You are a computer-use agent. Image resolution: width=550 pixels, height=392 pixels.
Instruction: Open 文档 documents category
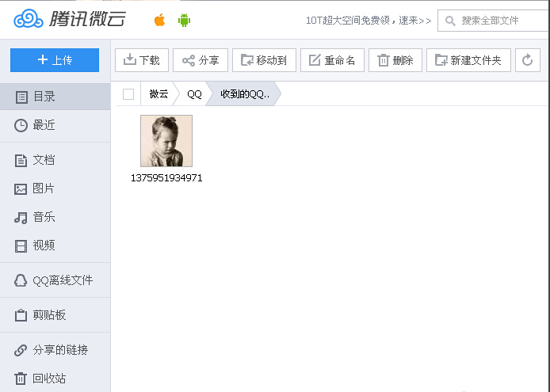[x=55, y=160]
